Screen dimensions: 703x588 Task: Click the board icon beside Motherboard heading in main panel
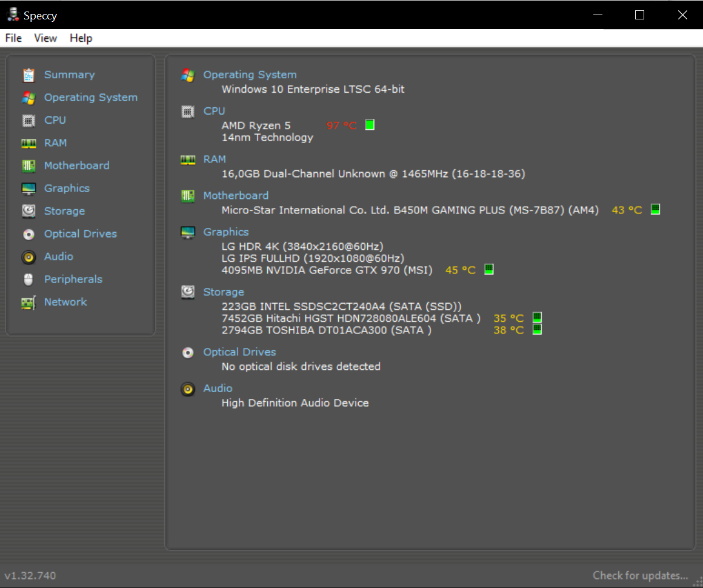pyautogui.click(x=188, y=196)
